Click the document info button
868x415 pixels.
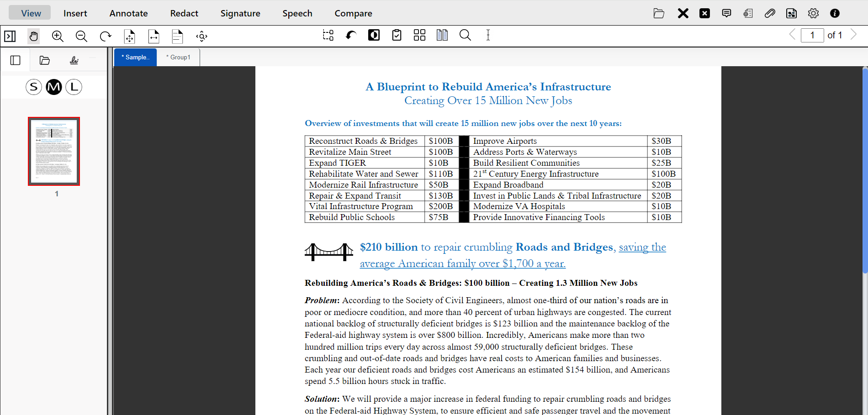[x=835, y=13]
